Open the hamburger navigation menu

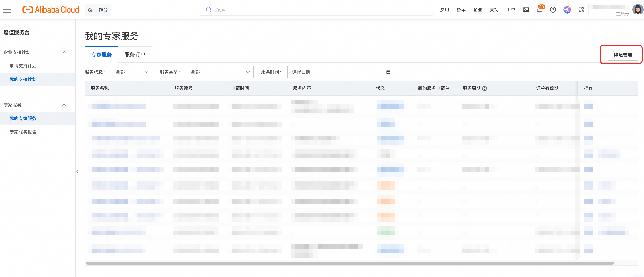(7, 10)
